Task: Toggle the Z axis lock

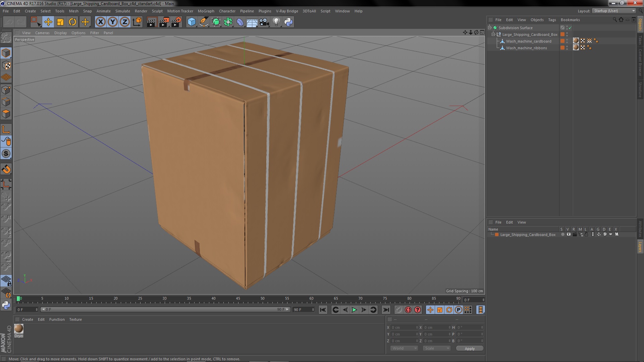Action: (124, 22)
